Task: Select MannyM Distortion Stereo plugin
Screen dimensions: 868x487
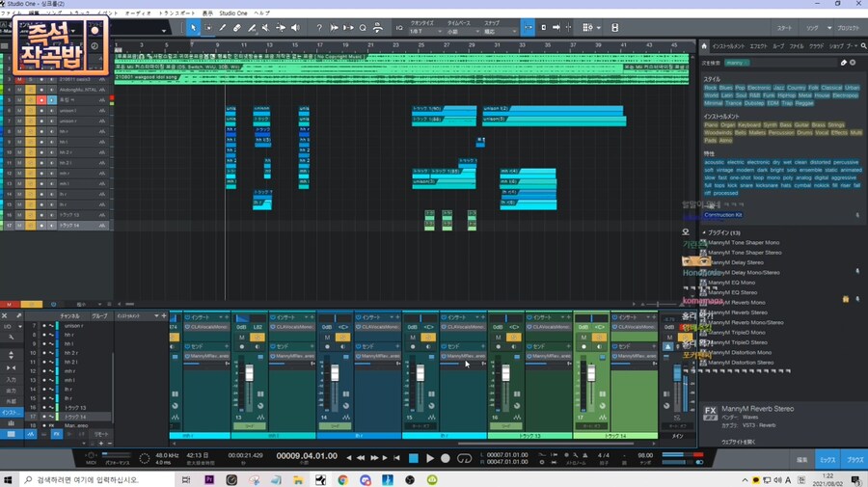Action: pyautogui.click(x=741, y=363)
